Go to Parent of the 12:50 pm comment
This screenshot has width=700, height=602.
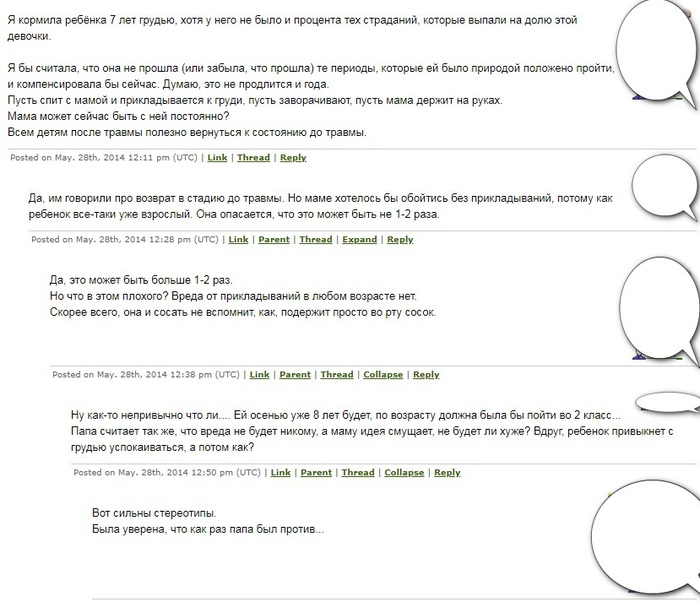tap(316, 473)
